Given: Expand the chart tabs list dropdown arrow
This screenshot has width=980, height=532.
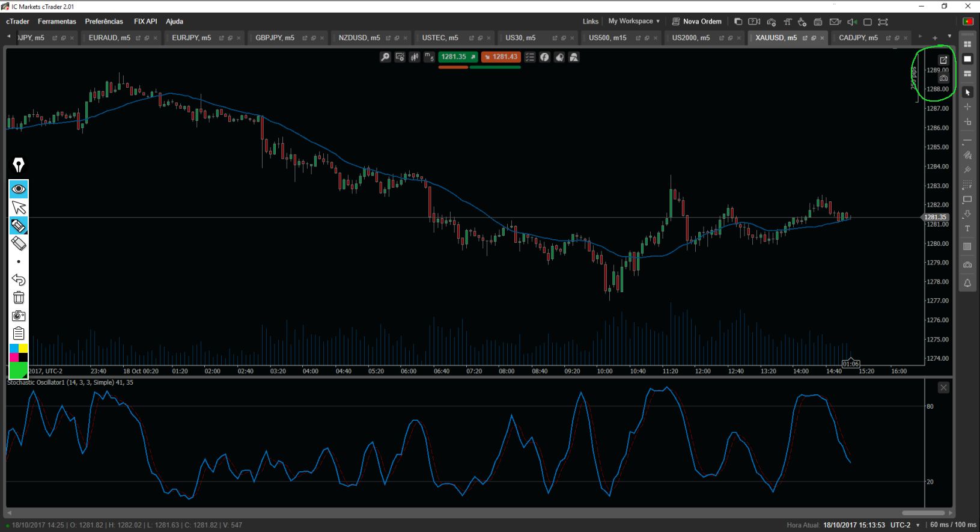Looking at the screenshot, I should click(x=949, y=36).
